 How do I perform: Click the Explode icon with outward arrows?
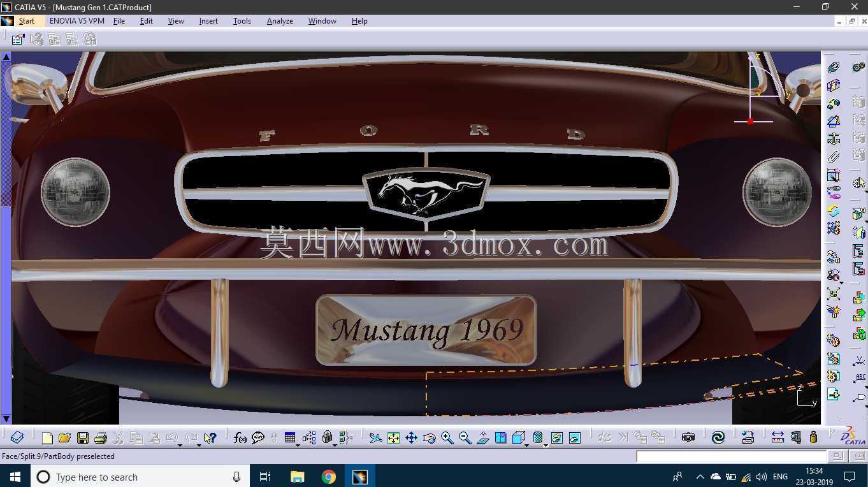[x=834, y=294]
